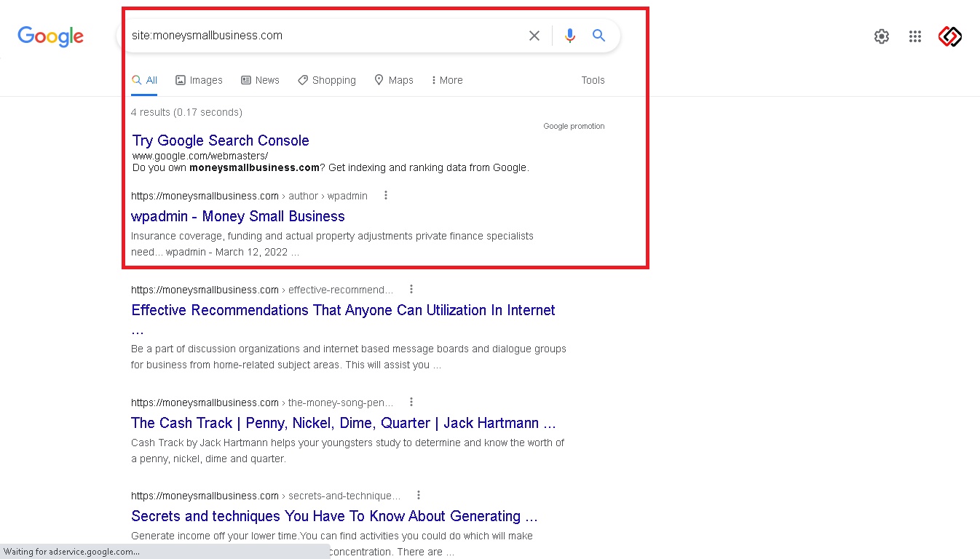
Task: Open three-dot menu for Effective Recommendations result
Action: 411,289
